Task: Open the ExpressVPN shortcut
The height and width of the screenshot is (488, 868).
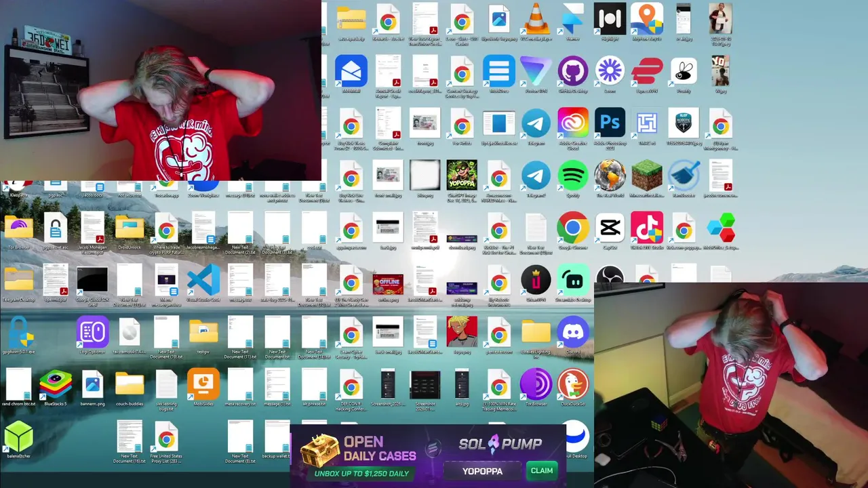Action: coord(646,72)
